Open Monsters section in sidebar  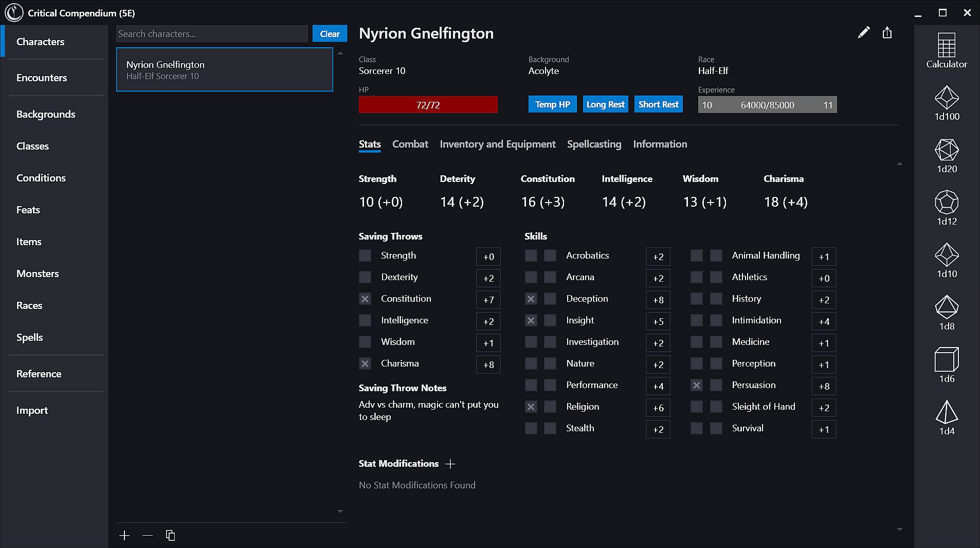[38, 274]
